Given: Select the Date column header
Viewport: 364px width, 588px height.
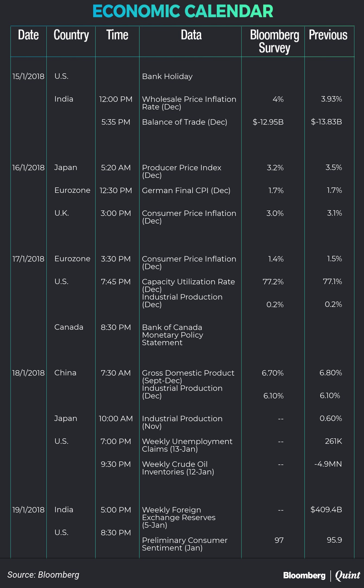Looking at the screenshot, I should (x=28, y=35).
